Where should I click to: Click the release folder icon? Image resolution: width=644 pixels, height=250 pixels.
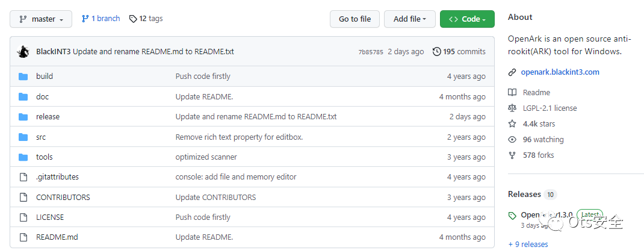(23, 117)
